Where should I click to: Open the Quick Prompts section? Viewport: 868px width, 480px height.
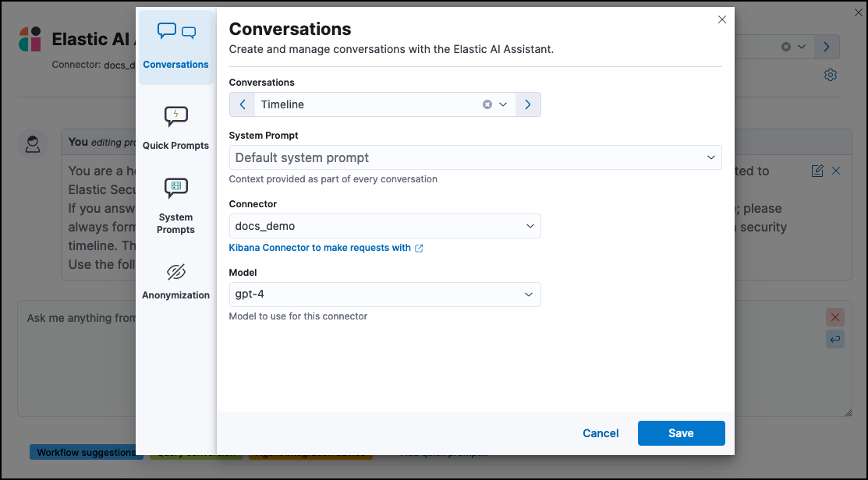(x=176, y=128)
